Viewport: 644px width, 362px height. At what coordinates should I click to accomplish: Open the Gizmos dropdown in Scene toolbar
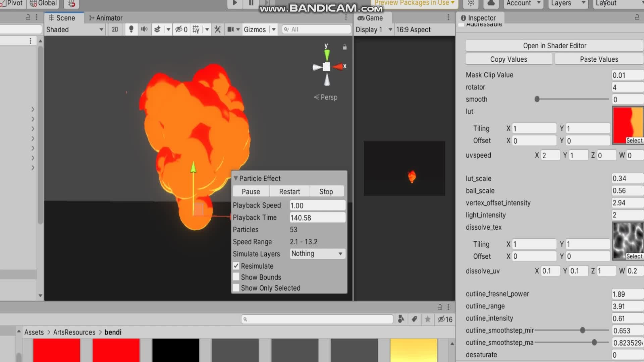tap(260, 29)
